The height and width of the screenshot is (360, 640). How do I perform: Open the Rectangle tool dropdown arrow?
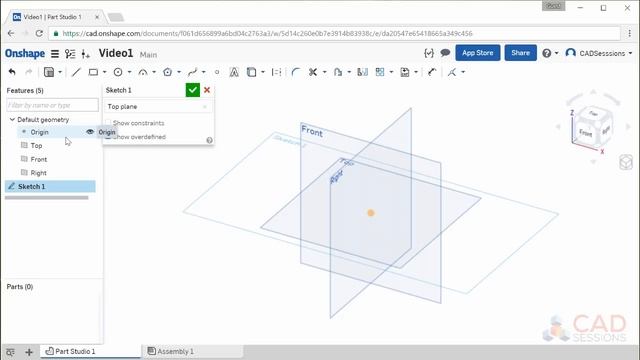pos(104,72)
